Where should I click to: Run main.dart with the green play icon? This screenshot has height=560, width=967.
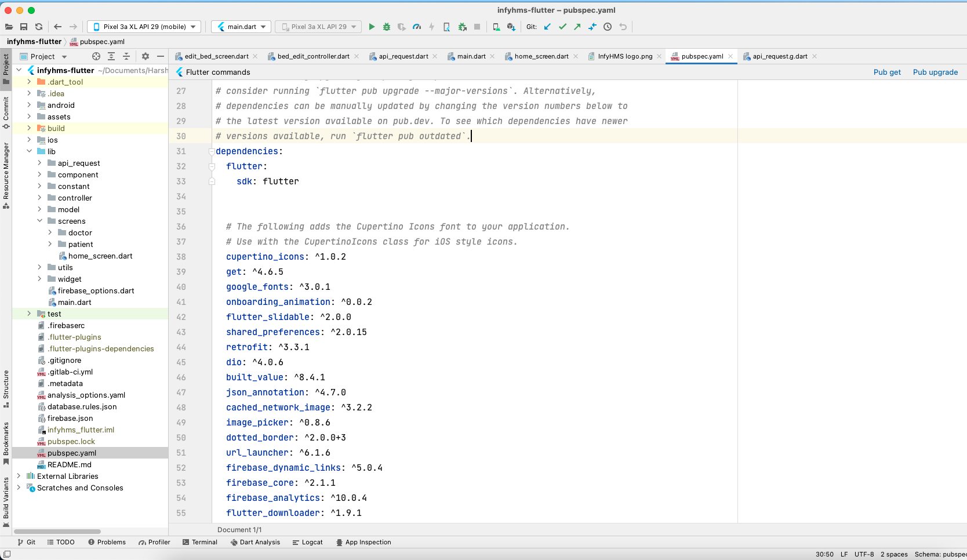tap(372, 27)
